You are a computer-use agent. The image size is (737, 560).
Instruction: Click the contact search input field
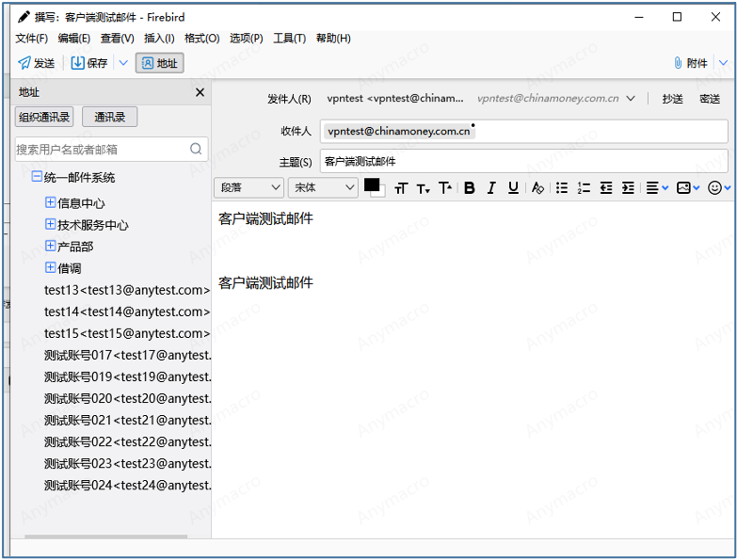pos(101,149)
